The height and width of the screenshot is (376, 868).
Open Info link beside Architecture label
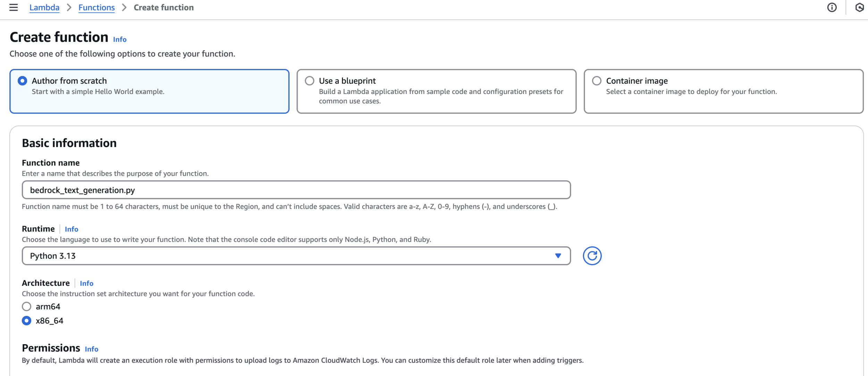point(86,283)
